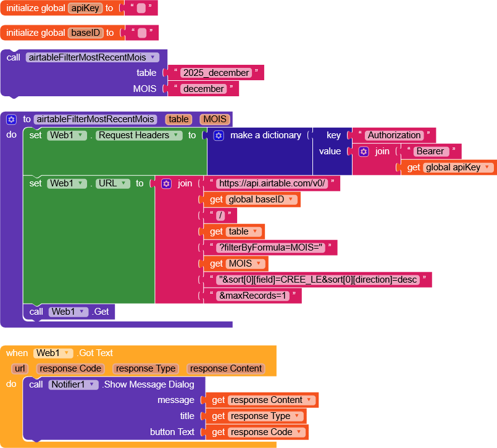Image resolution: width=497 pixels, height=448 pixels.
Task: Edit the Bearer text string
Action: [x=430, y=151]
